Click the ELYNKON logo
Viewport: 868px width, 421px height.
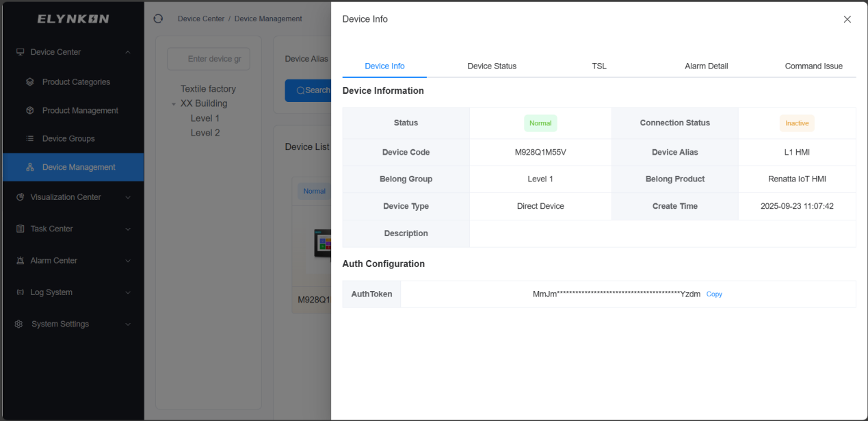click(73, 19)
